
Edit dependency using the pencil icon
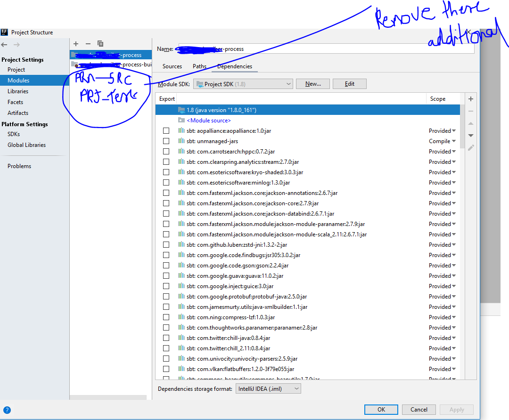tap(471, 148)
